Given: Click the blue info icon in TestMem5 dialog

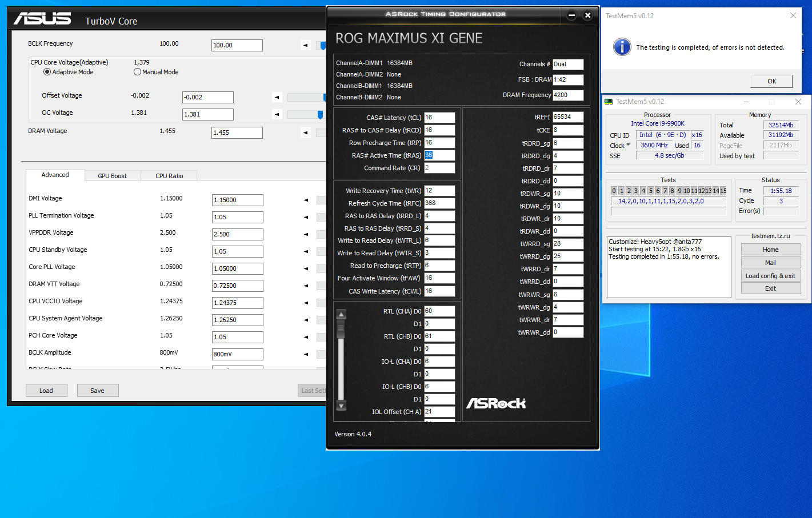Looking at the screenshot, I should 622,47.
